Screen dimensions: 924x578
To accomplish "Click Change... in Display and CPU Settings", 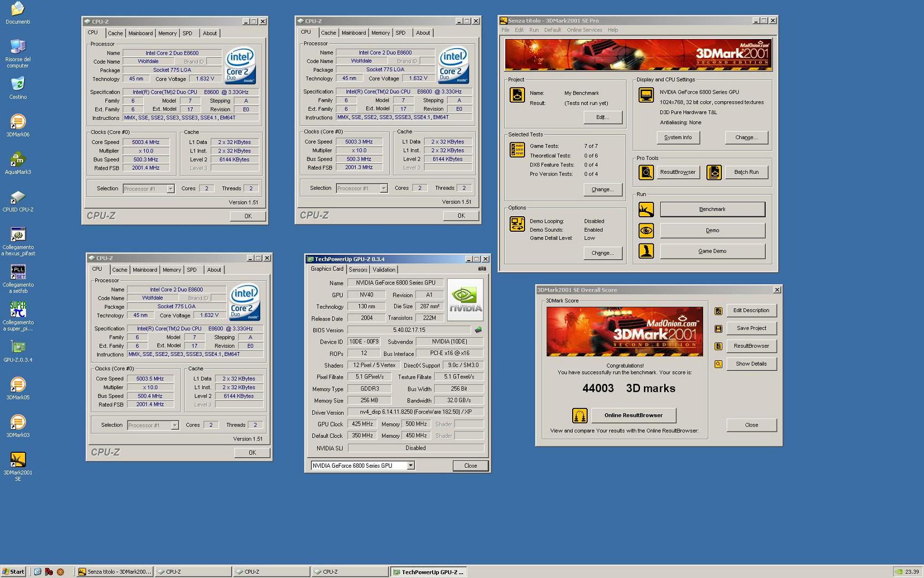I will click(746, 138).
